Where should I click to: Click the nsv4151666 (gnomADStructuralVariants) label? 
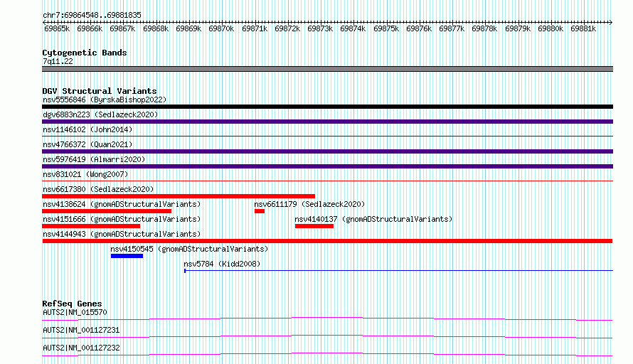point(122,219)
